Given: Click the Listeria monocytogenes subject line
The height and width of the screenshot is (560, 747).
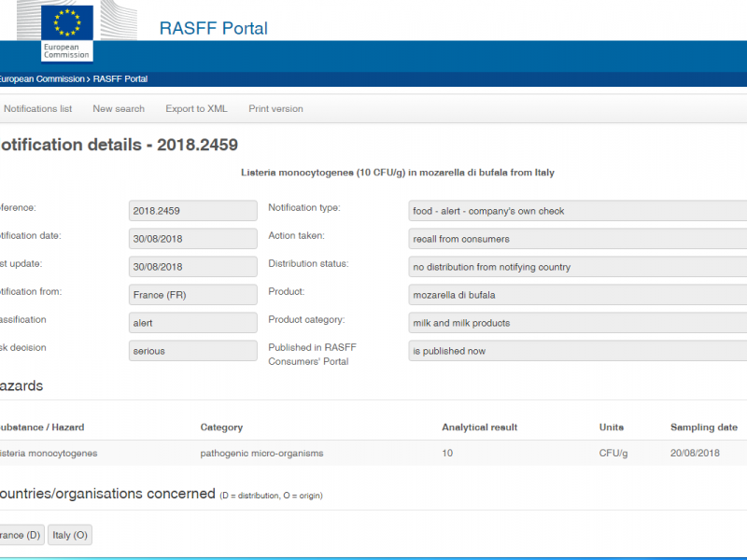Looking at the screenshot, I should tap(398, 173).
